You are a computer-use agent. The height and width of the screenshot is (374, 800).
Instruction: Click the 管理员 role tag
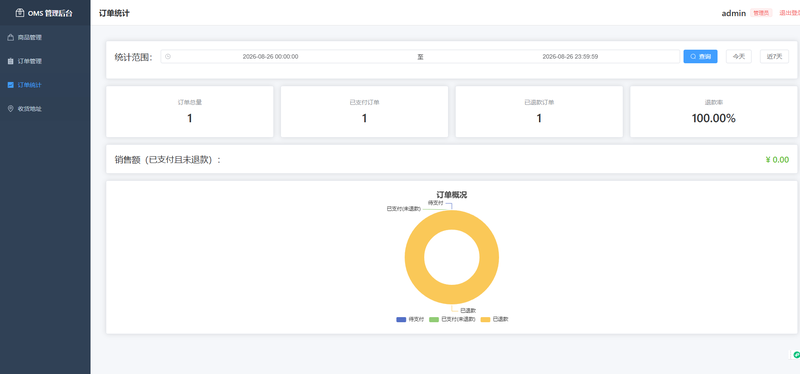tap(761, 13)
